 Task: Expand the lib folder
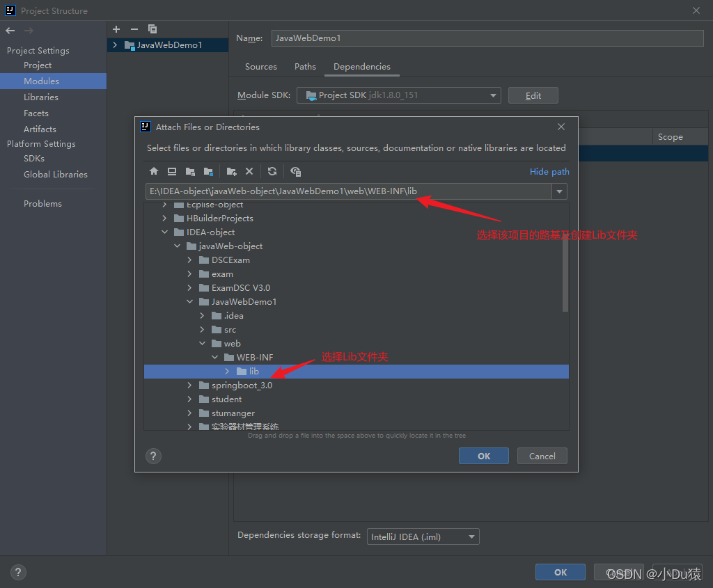click(x=227, y=372)
